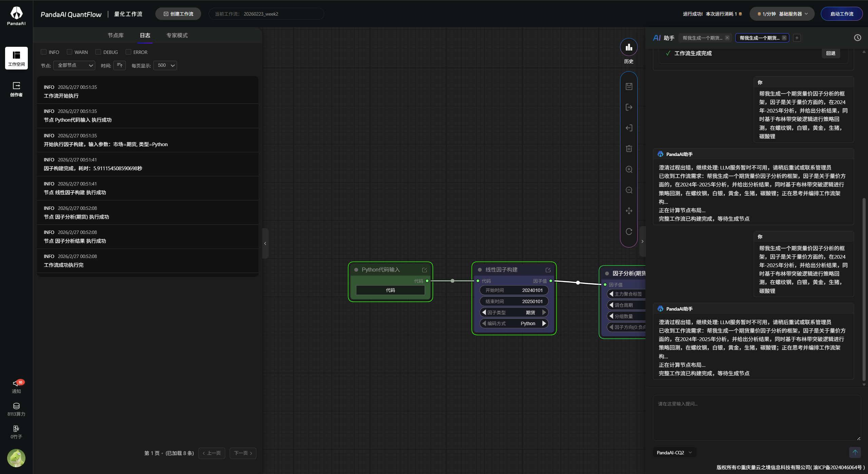Switch to the 节点库 tab
Image resolution: width=868 pixels, height=474 pixels.
pos(116,35)
